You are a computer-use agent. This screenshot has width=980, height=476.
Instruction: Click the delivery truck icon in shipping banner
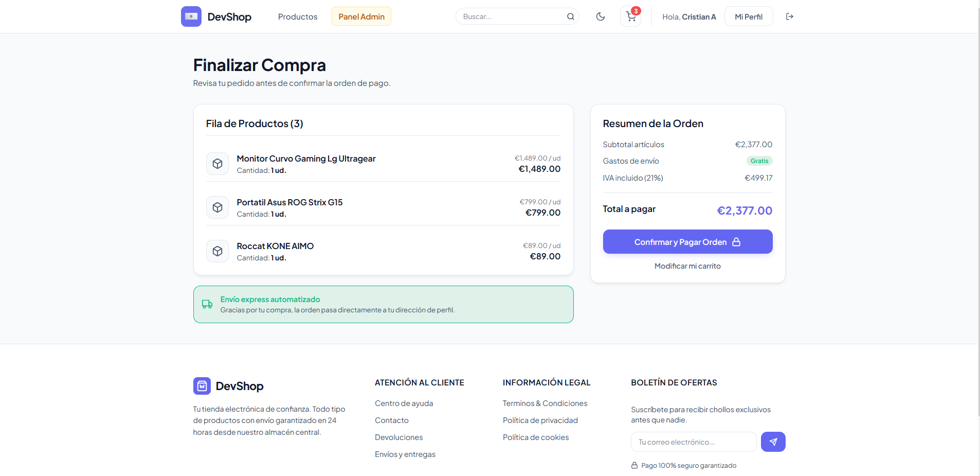click(207, 304)
